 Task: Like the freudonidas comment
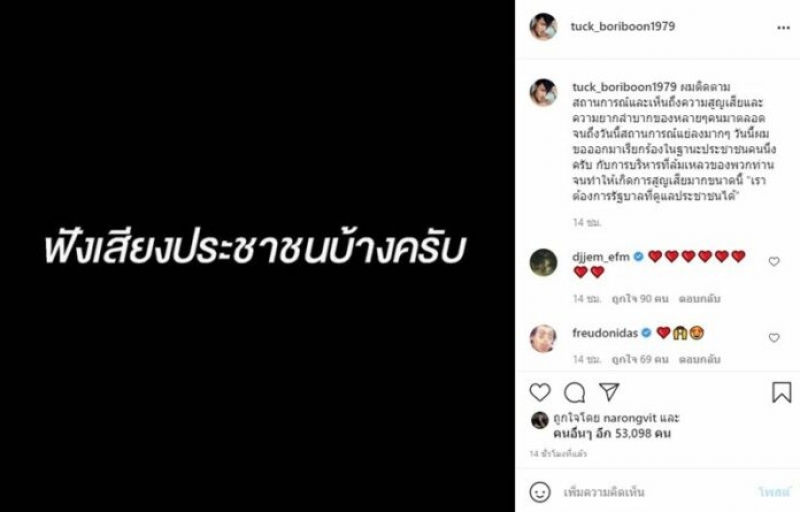774,338
